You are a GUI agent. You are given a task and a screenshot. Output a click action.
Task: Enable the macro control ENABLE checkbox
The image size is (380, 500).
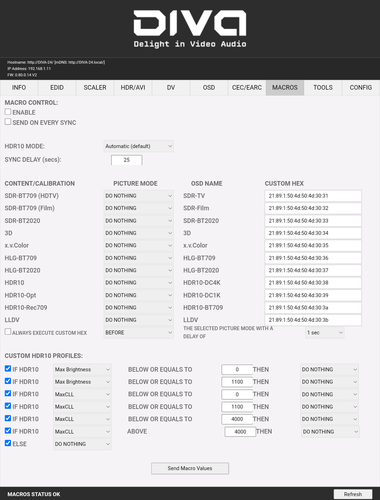coord(8,112)
